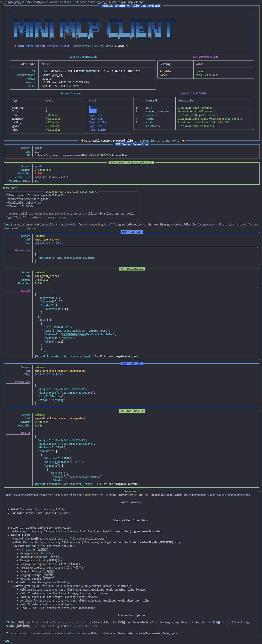
Task: Click the tool call time "2025-07-27 18:50:04"
Action: point(49,374)
